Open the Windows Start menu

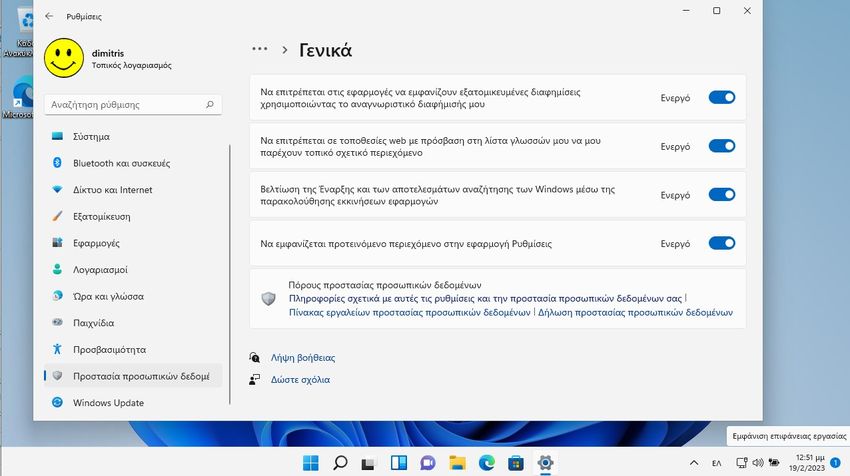click(311, 462)
